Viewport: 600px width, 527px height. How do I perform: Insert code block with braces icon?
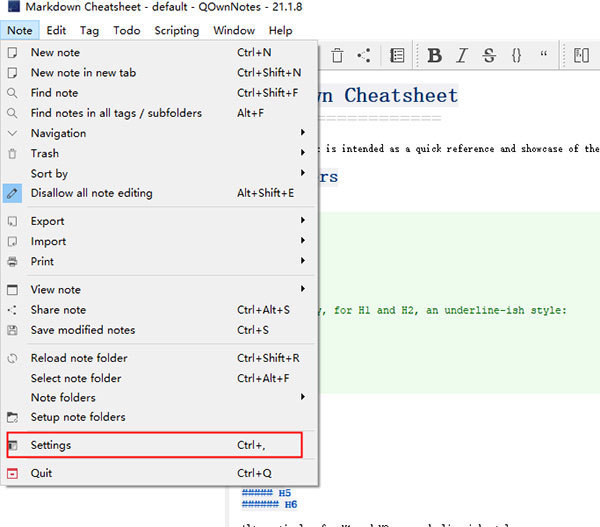(516, 56)
